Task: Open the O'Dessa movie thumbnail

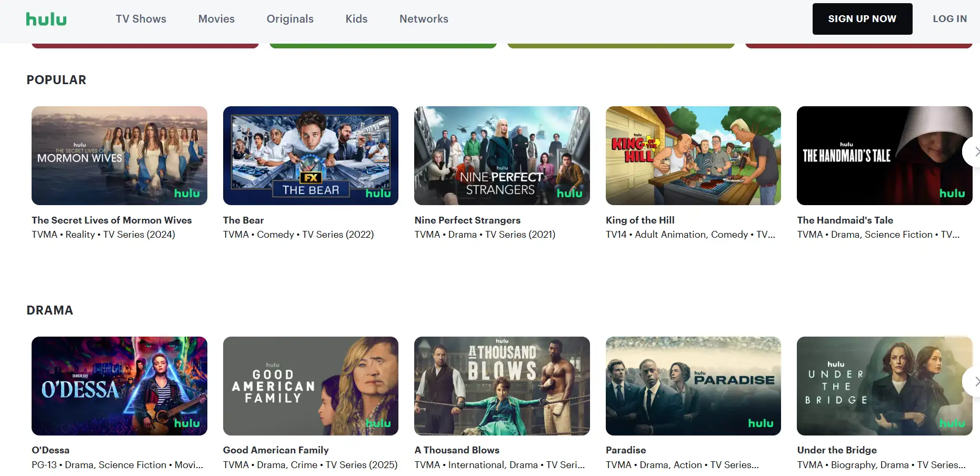Action: point(119,386)
